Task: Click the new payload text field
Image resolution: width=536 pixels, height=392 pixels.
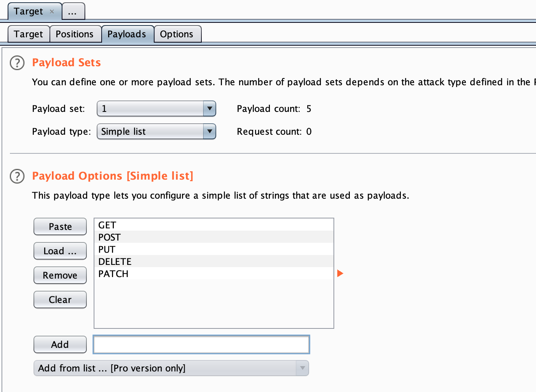Action: (x=201, y=344)
